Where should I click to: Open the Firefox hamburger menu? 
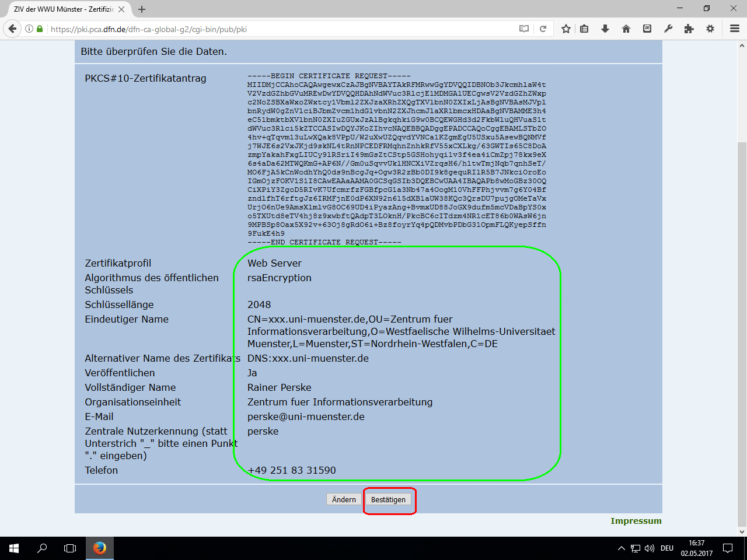click(x=735, y=29)
